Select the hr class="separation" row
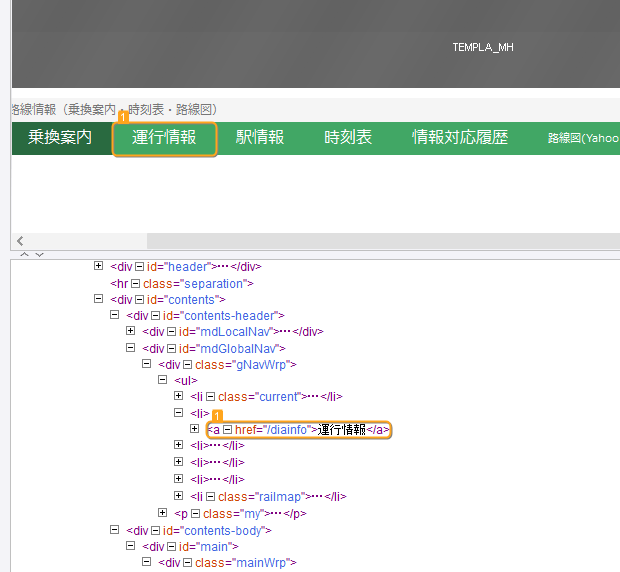The width and height of the screenshot is (620, 572). (182, 284)
